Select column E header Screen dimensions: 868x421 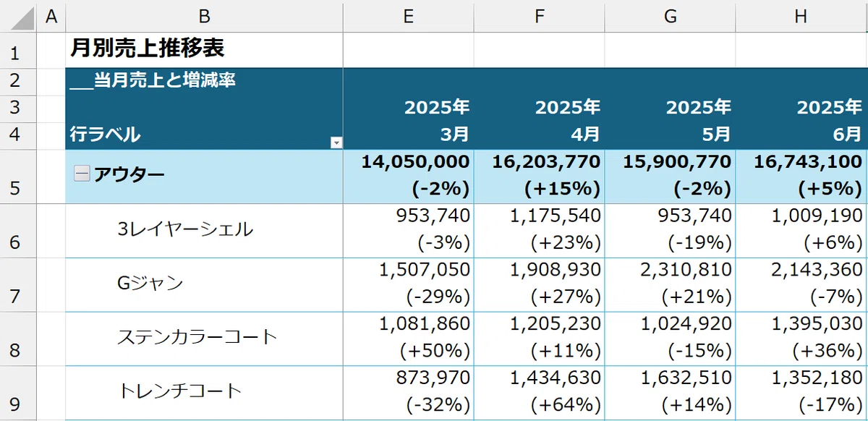409,17
